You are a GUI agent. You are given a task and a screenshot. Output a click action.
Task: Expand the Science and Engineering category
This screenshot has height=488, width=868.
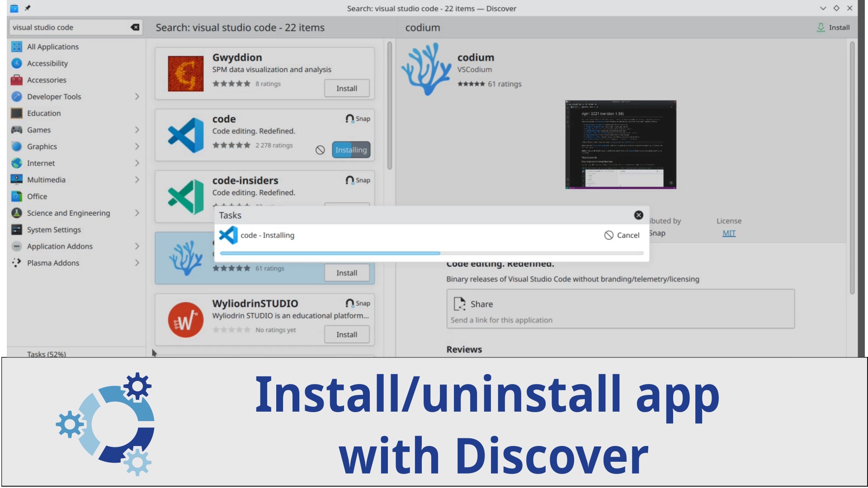coord(137,213)
